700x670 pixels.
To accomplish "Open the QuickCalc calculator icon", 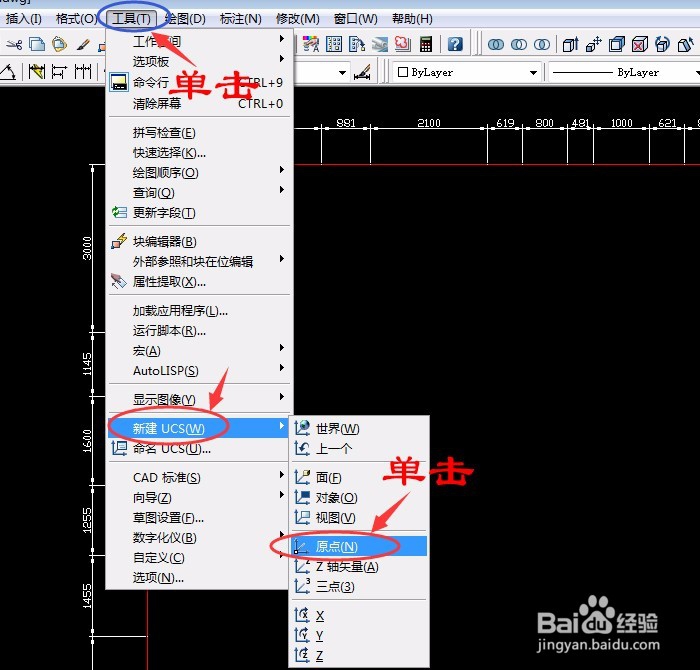I will (426, 44).
